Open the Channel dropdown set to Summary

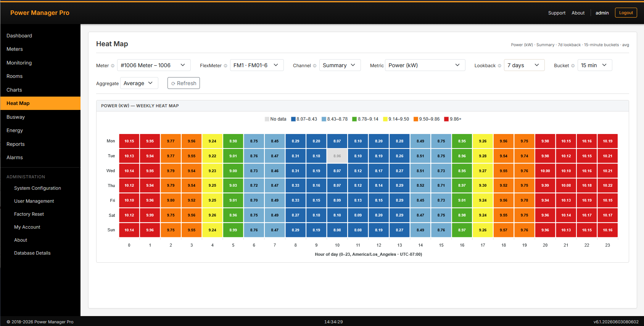[340, 65]
